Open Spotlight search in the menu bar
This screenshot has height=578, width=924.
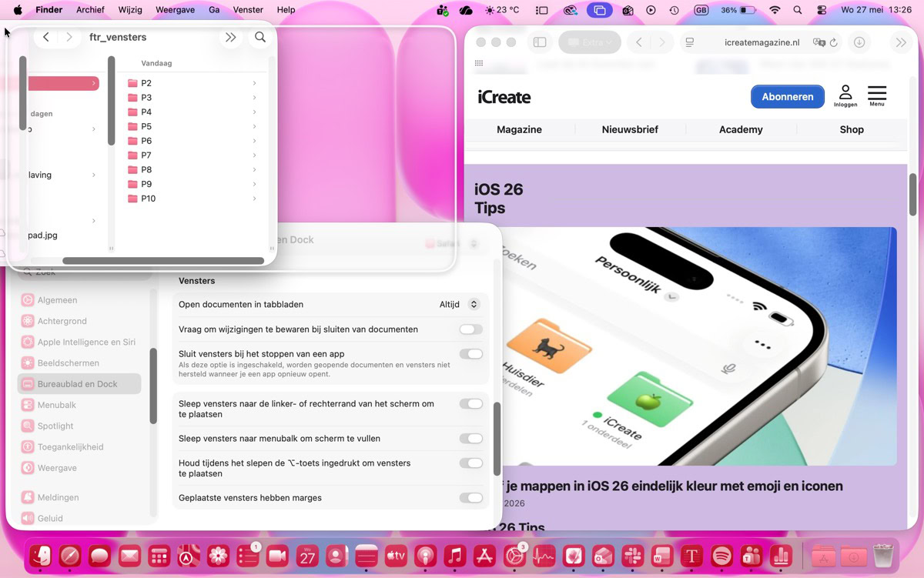798,10
